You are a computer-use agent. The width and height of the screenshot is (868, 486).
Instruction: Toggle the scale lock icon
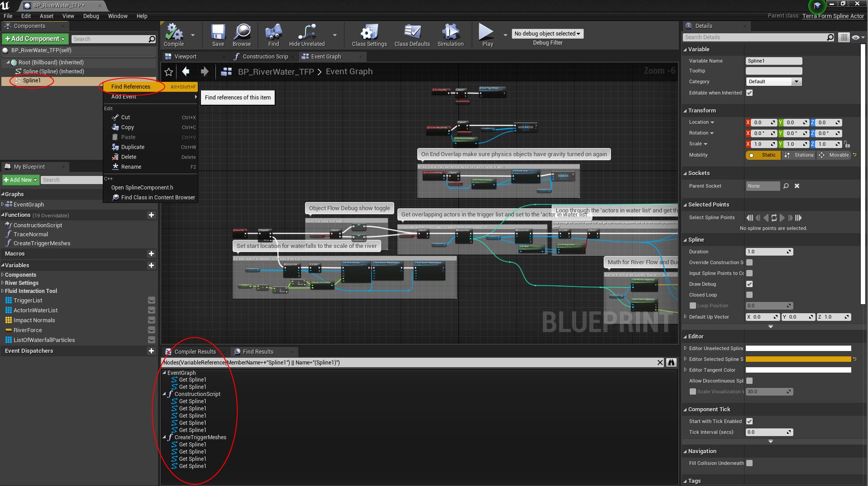point(847,144)
